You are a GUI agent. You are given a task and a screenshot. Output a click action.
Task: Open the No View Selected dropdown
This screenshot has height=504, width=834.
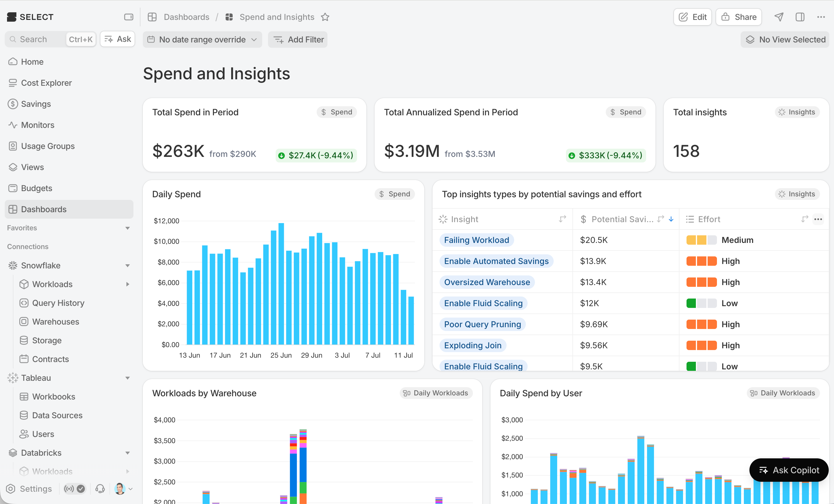[785, 40]
